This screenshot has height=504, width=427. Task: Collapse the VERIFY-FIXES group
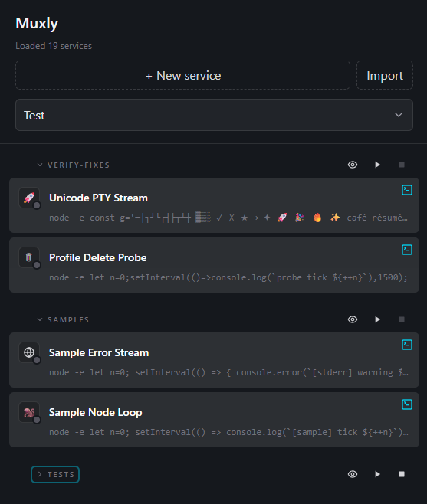(74, 165)
